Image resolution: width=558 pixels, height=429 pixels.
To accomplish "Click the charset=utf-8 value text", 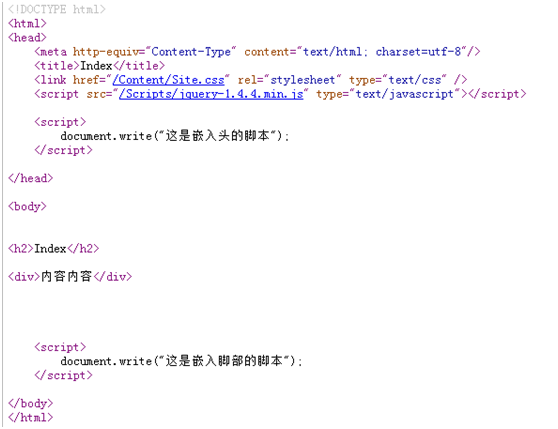I will [x=418, y=52].
